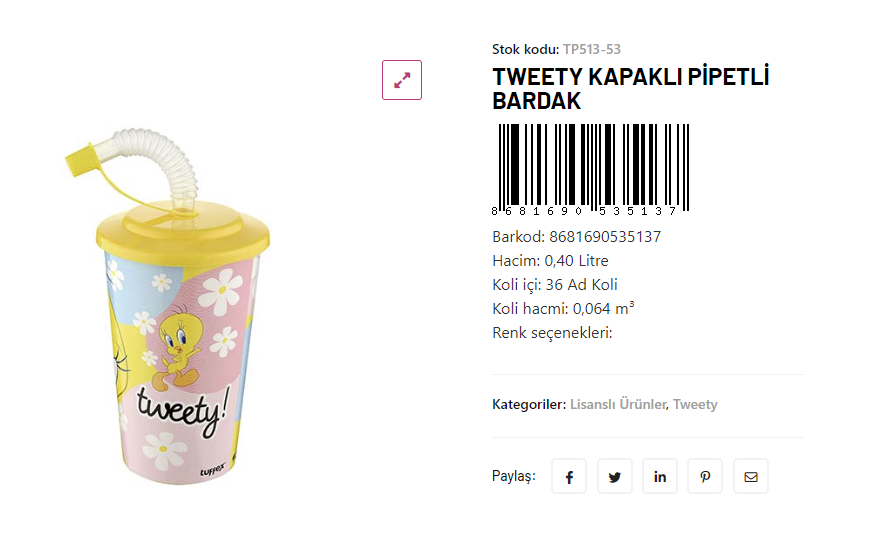Open the Lisanslı Ürünler category
This screenshot has width=870, height=551.
(618, 405)
